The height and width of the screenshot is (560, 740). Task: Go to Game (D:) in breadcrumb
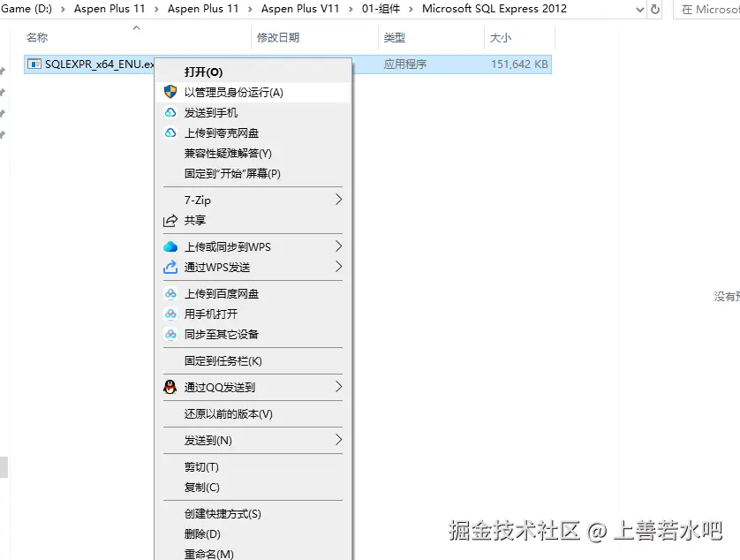point(26,9)
